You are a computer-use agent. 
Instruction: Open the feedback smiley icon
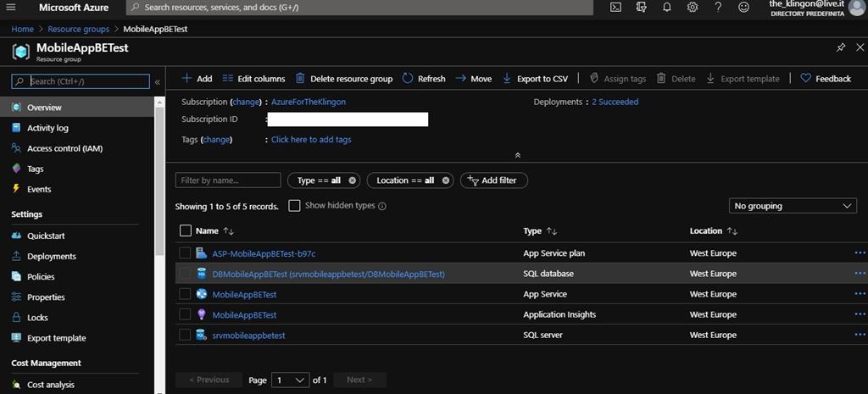tap(744, 7)
